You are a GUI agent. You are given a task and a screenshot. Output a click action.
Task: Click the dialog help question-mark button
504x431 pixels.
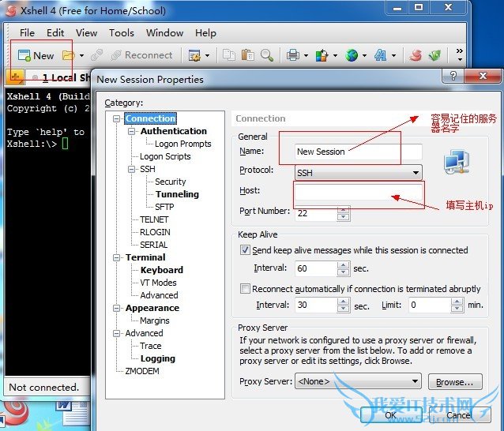[x=453, y=76]
